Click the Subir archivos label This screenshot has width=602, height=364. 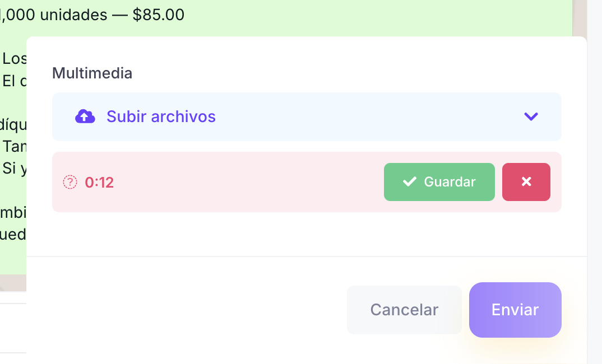coord(160,116)
